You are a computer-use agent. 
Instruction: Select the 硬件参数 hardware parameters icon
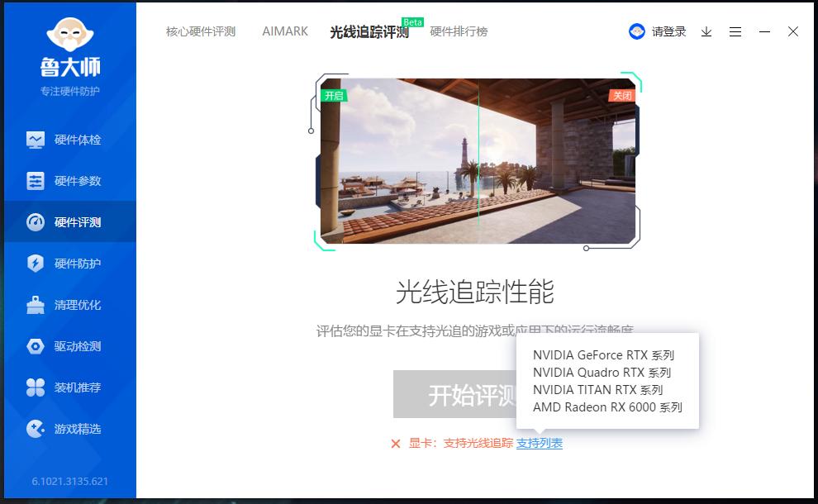(x=69, y=180)
